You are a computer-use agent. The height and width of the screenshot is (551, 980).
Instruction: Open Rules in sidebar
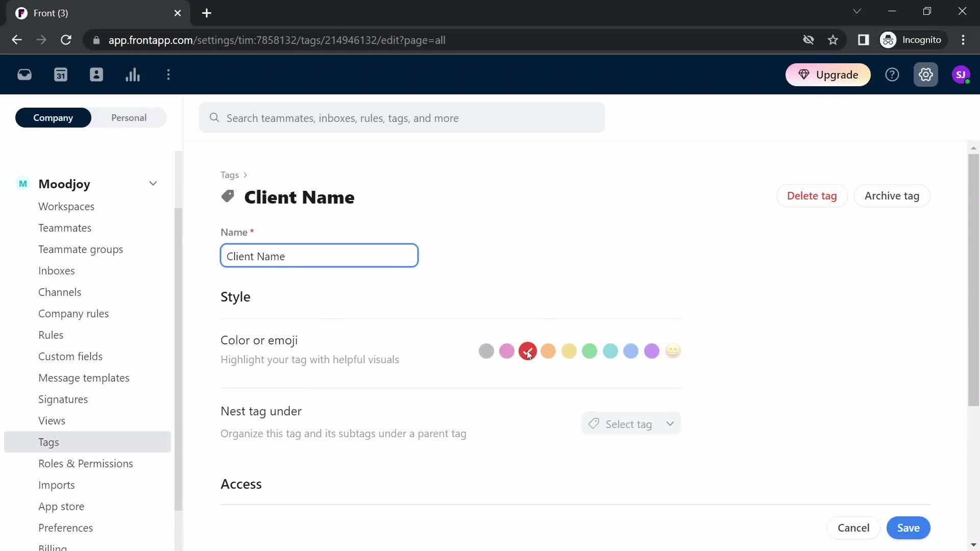pyautogui.click(x=51, y=335)
